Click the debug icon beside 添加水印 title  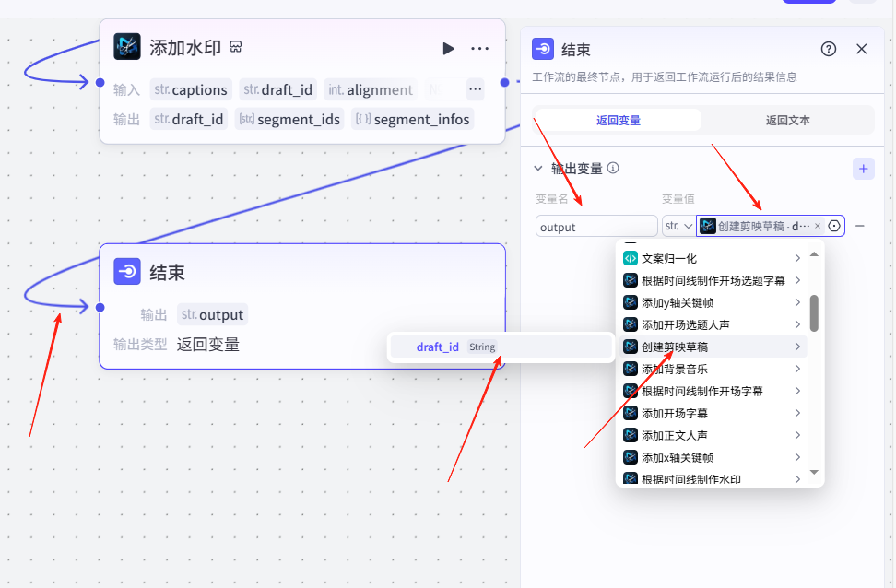(x=236, y=47)
